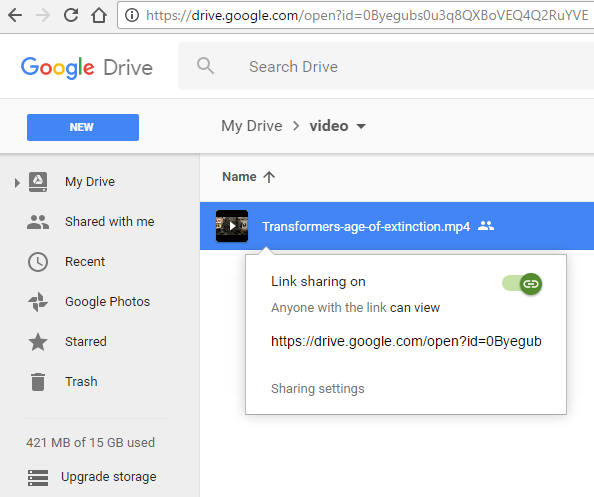Show Recent files list
Viewport: 594px width, 497px height.
pos(85,262)
